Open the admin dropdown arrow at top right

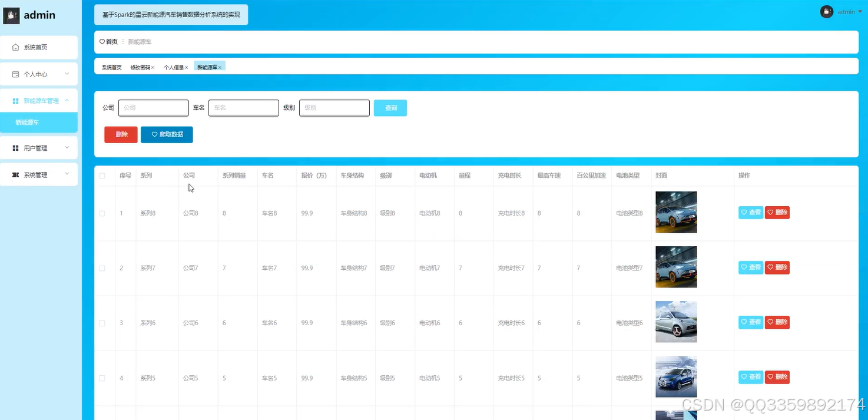point(860,12)
